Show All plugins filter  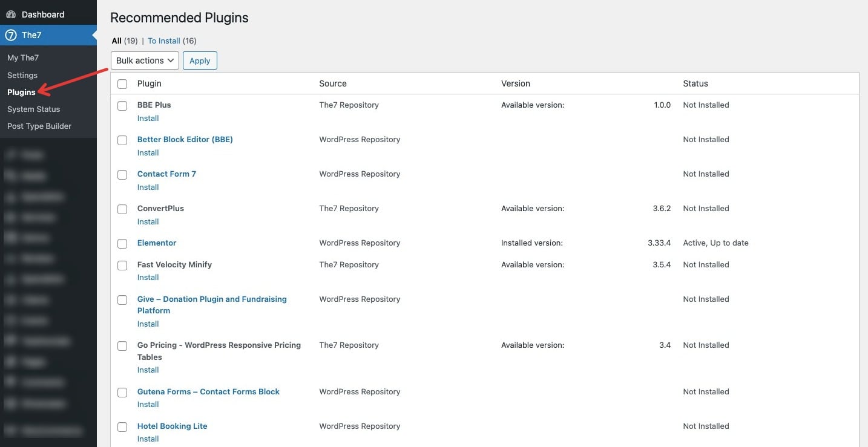tap(117, 41)
